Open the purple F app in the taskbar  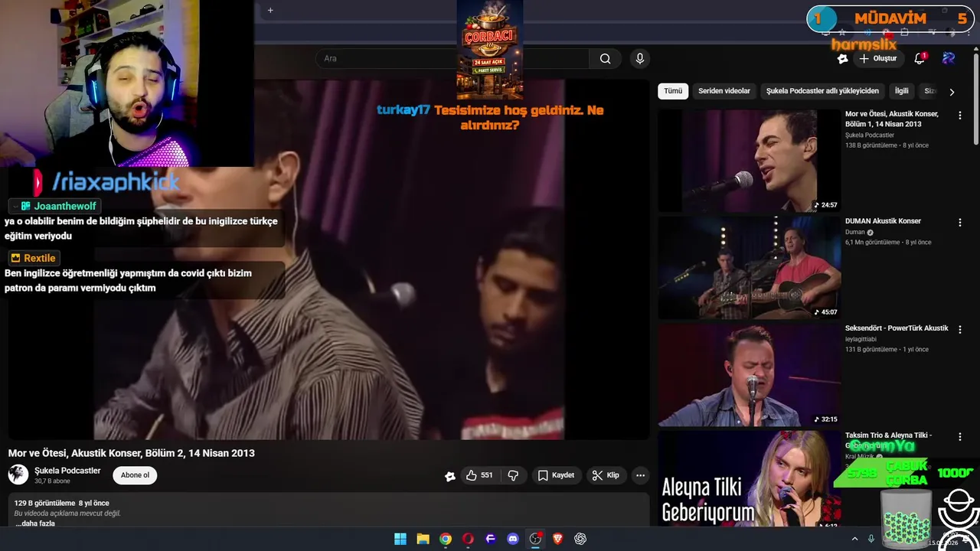click(x=491, y=539)
